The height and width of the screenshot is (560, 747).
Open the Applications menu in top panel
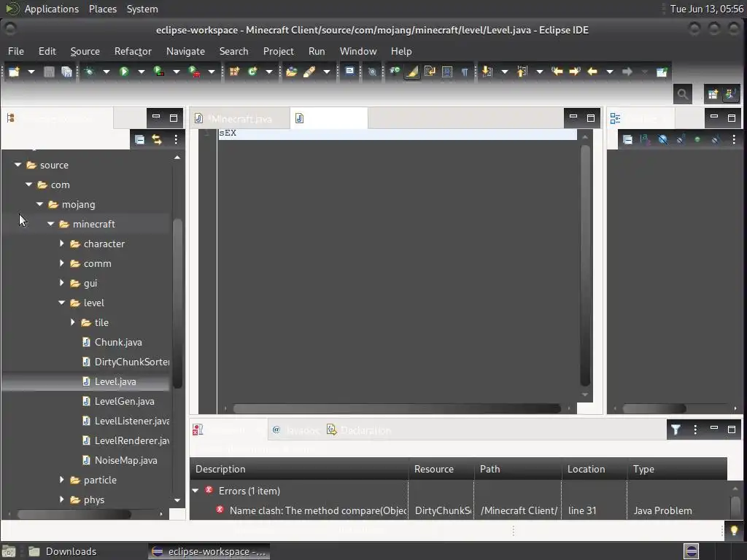(x=52, y=9)
